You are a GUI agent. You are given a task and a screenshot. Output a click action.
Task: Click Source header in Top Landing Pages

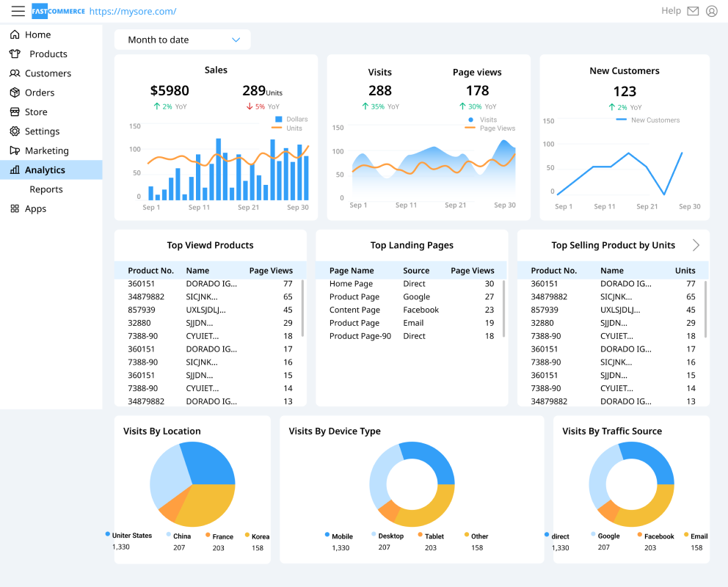click(x=416, y=271)
